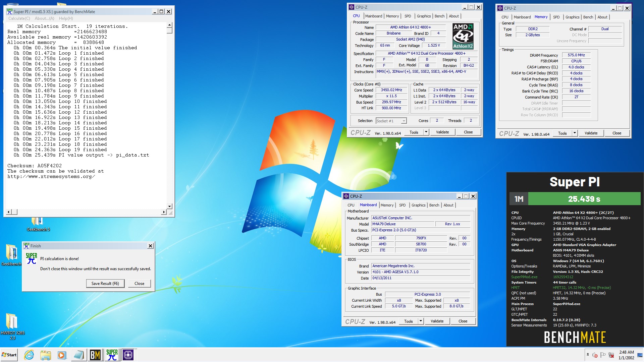Click the BIOS version 4101 AGESA field

point(421,272)
